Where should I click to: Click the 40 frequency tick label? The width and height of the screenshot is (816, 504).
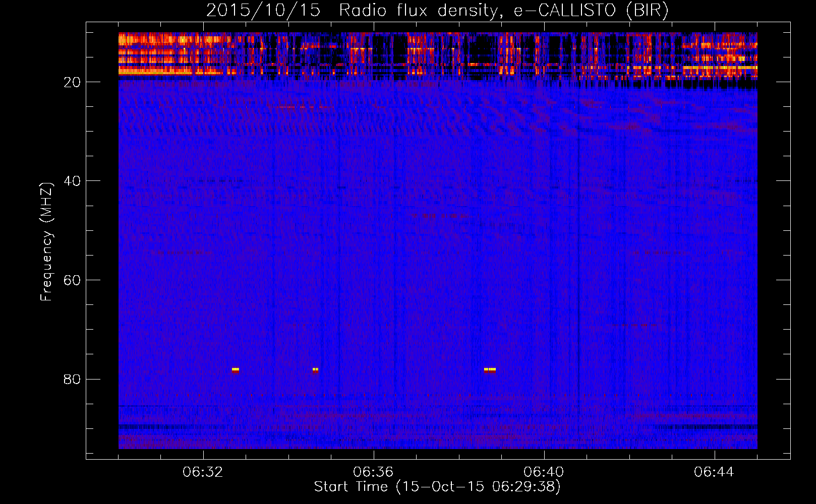click(x=72, y=181)
